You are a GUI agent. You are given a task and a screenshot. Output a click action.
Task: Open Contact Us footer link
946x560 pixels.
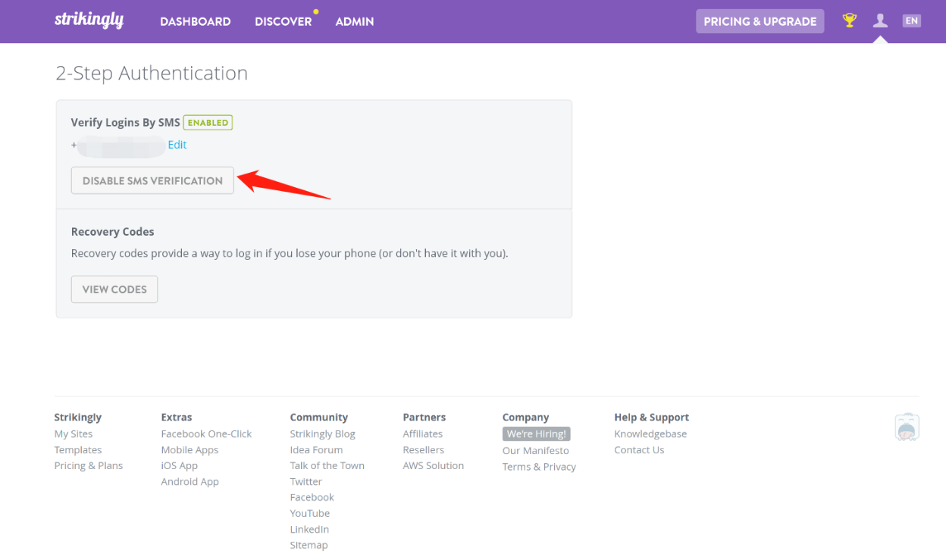(x=640, y=450)
